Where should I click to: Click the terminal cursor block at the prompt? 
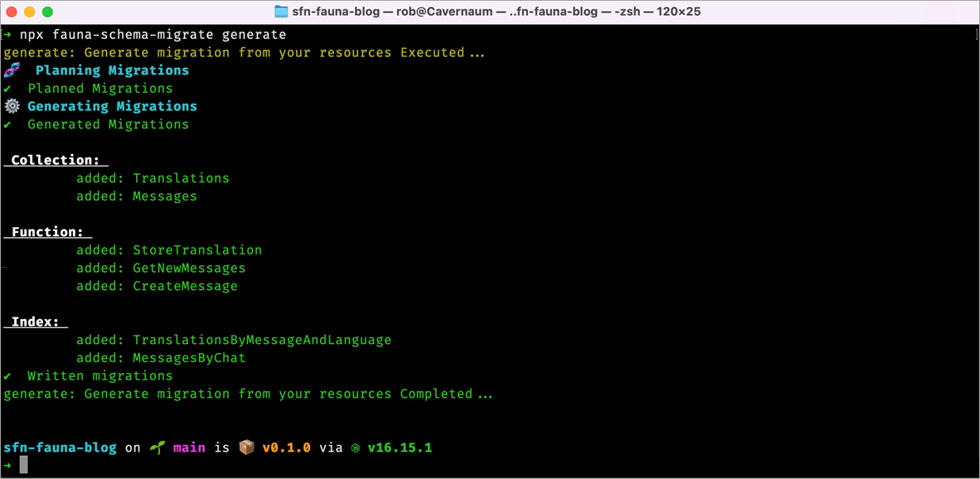24,465
